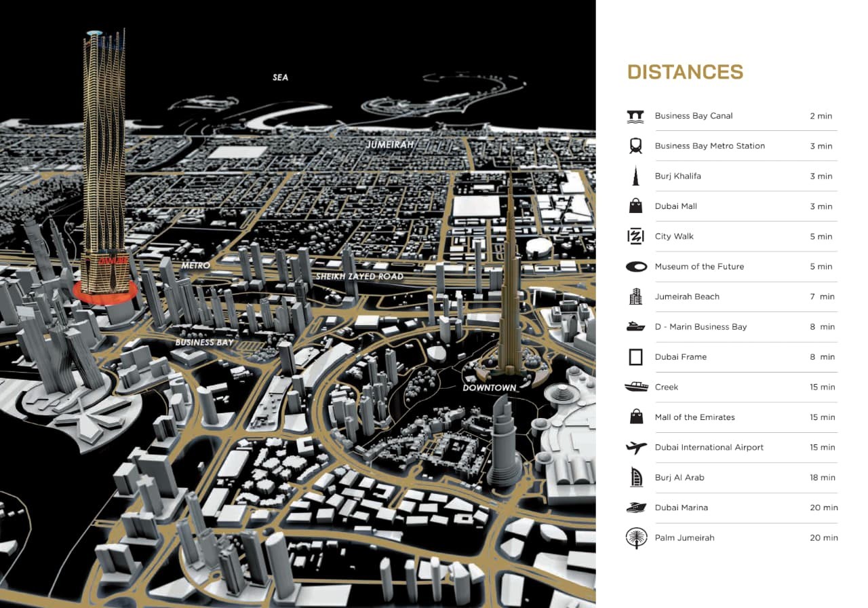Click the shopping bag icon for Dubai Mall

pos(635,206)
